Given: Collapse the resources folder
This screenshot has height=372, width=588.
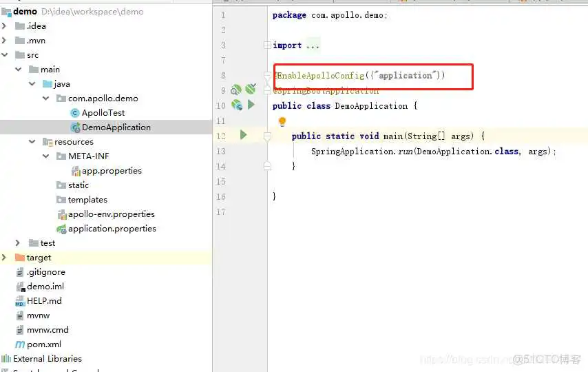Looking at the screenshot, I should pyautogui.click(x=32, y=141).
